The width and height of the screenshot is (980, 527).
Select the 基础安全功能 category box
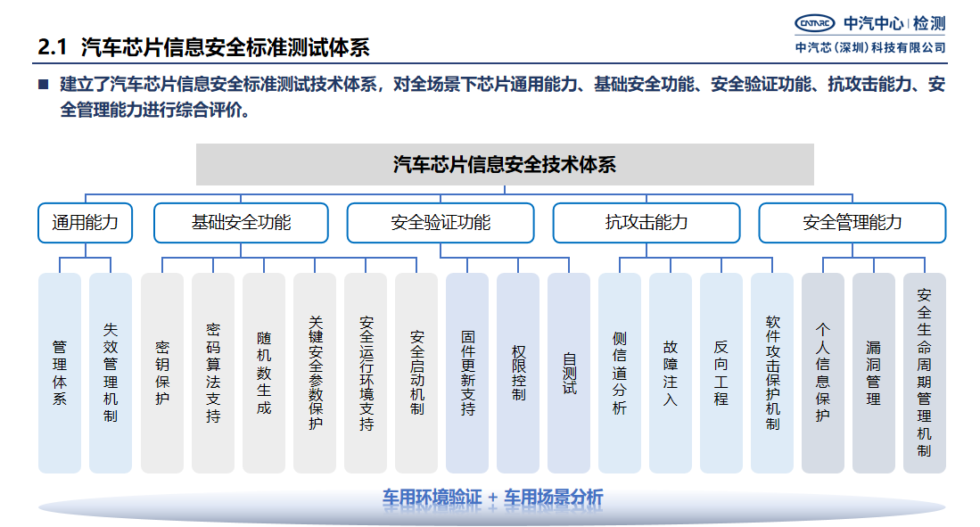point(241,223)
